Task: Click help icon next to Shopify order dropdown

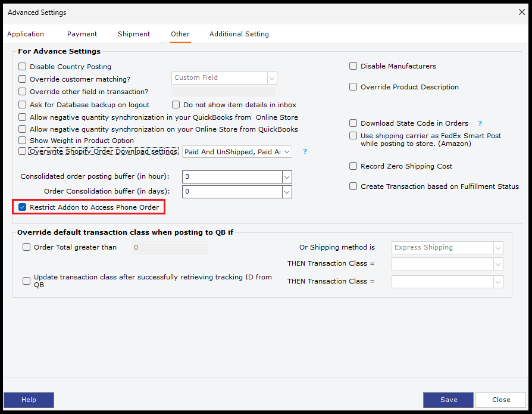Action: (x=305, y=152)
